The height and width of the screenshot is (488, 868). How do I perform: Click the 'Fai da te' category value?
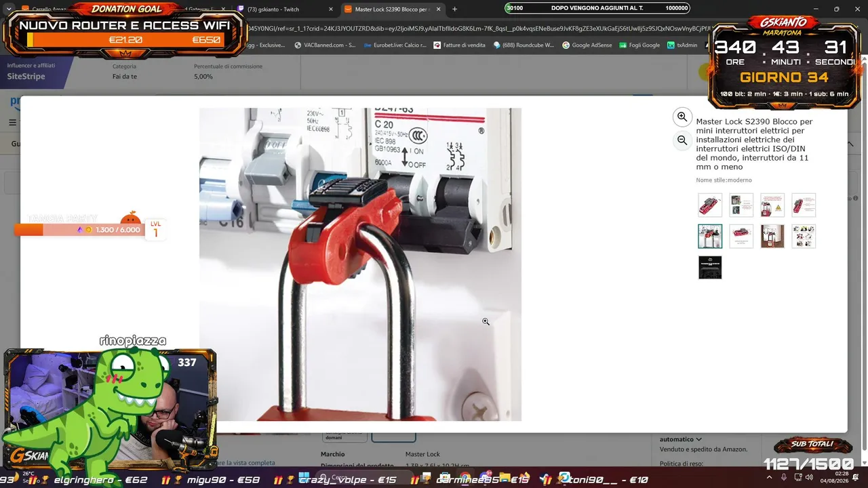point(125,77)
